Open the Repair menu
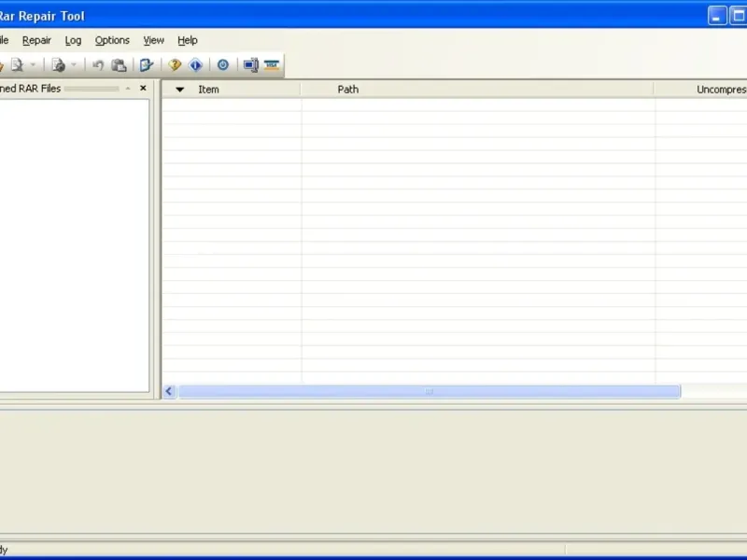This screenshot has width=747, height=560. (36, 40)
